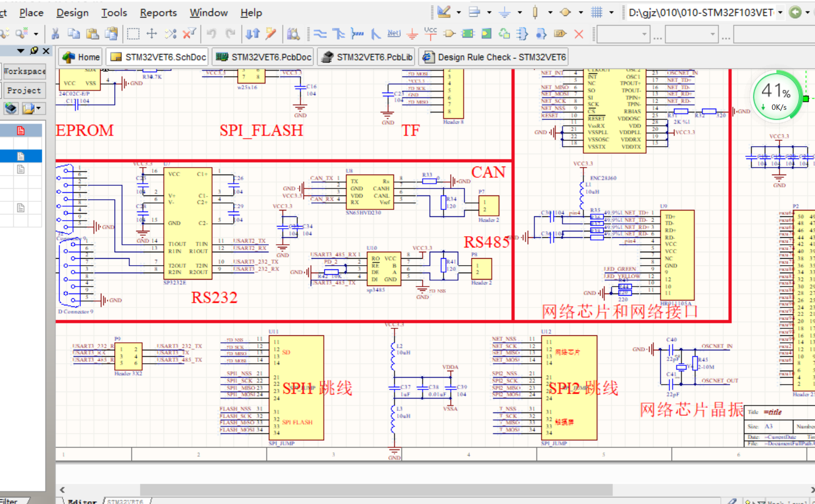
Task: Click the Move Selection cross-arrows icon
Action: [152, 34]
